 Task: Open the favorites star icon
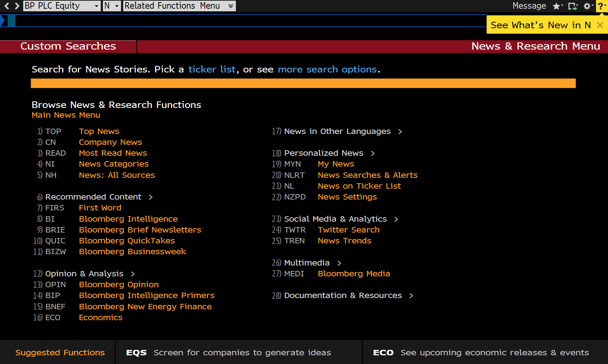click(557, 6)
